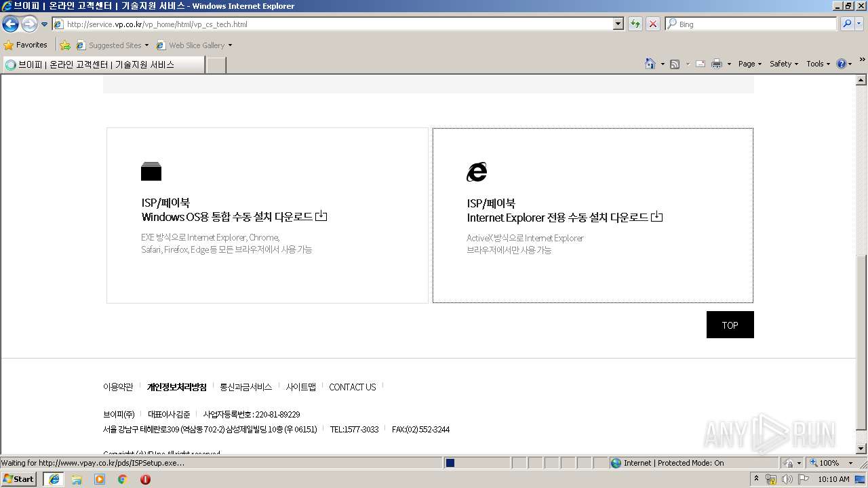Open the 개인정보처리방침 footer link
Screen dimensions: 868x488
coord(177,387)
